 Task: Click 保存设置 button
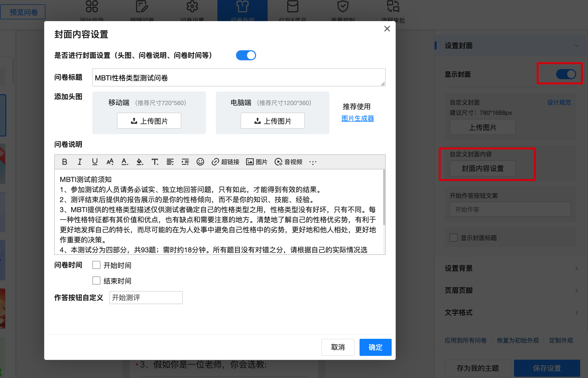[547, 368]
